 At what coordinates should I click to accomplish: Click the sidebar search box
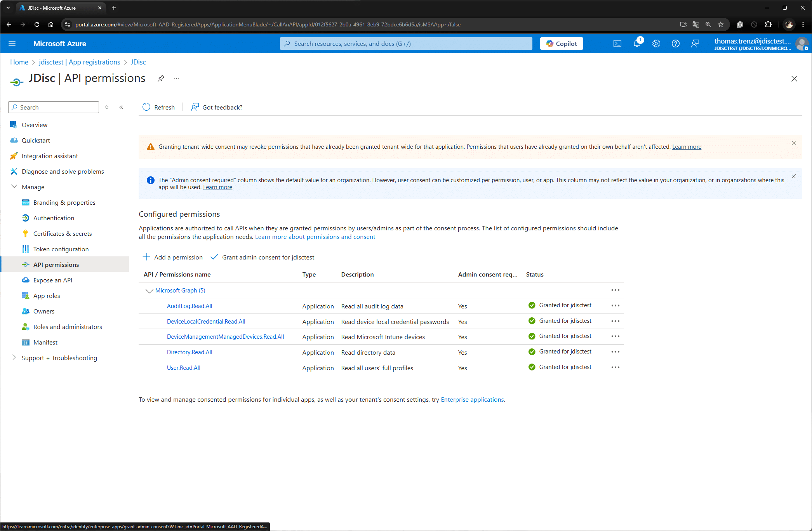coord(53,107)
